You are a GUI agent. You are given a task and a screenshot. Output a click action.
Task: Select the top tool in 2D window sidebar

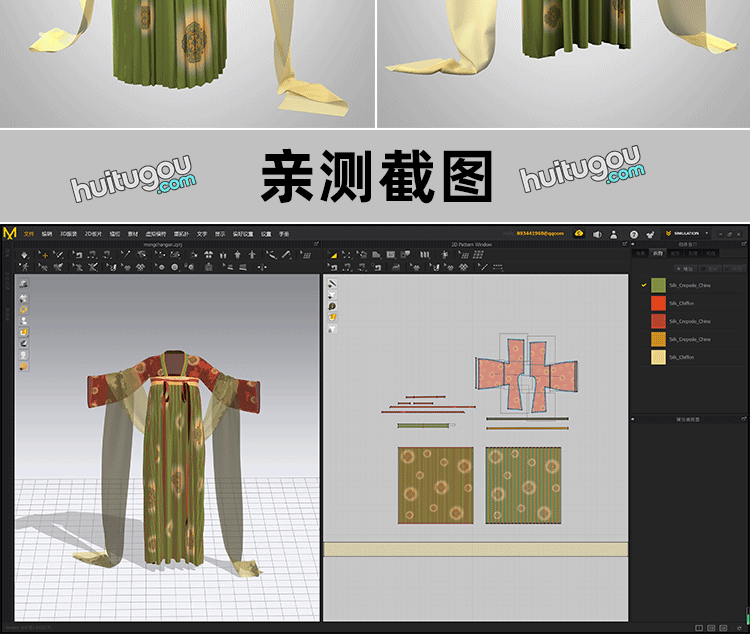click(x=332, y=284)
